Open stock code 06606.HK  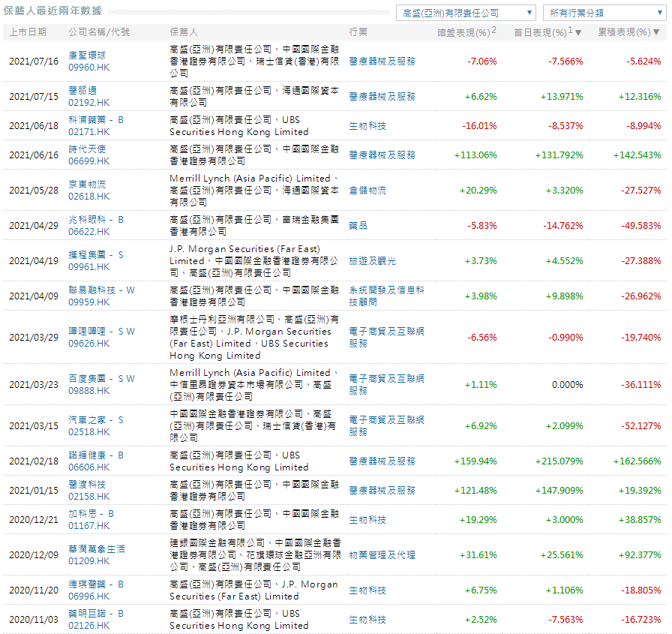(89, 467)
